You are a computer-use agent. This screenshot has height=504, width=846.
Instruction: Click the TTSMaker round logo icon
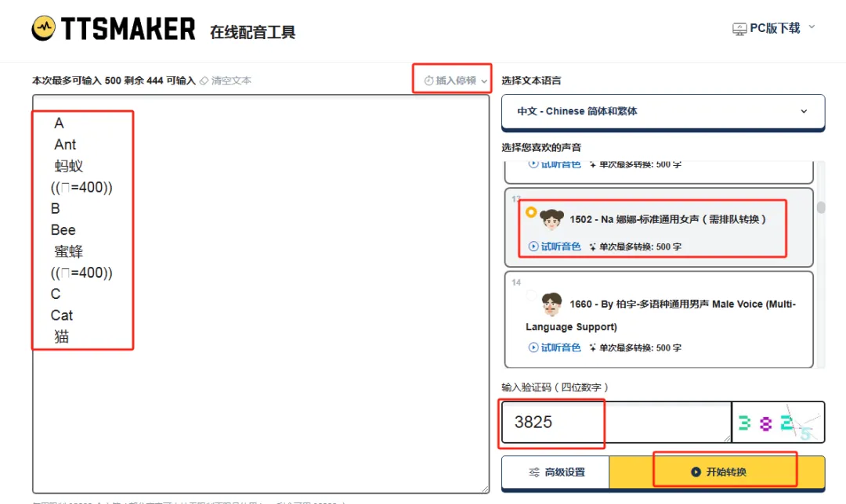tap(43, 28)
